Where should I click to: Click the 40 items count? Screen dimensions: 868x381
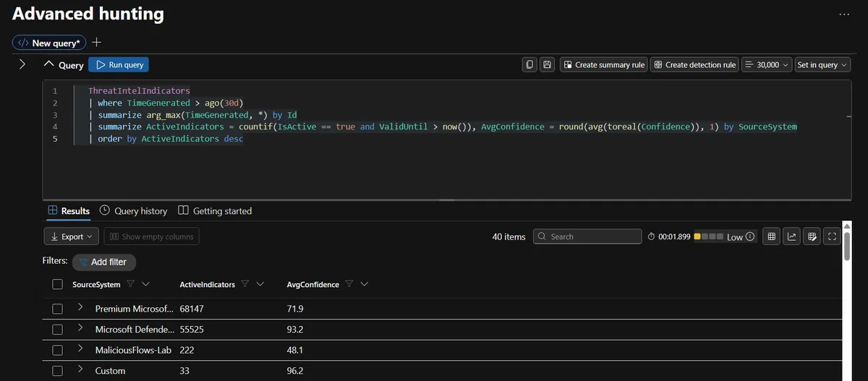[509, 236]
